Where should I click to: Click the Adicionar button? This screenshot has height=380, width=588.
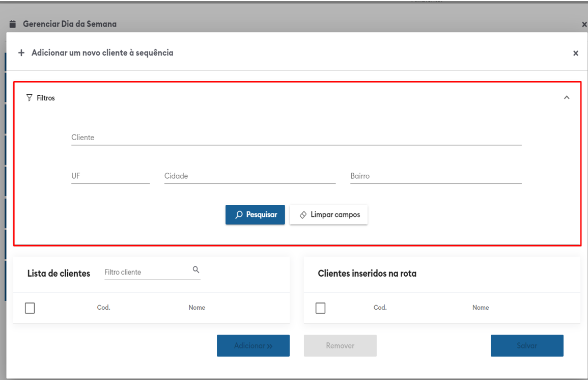point(253,345)
